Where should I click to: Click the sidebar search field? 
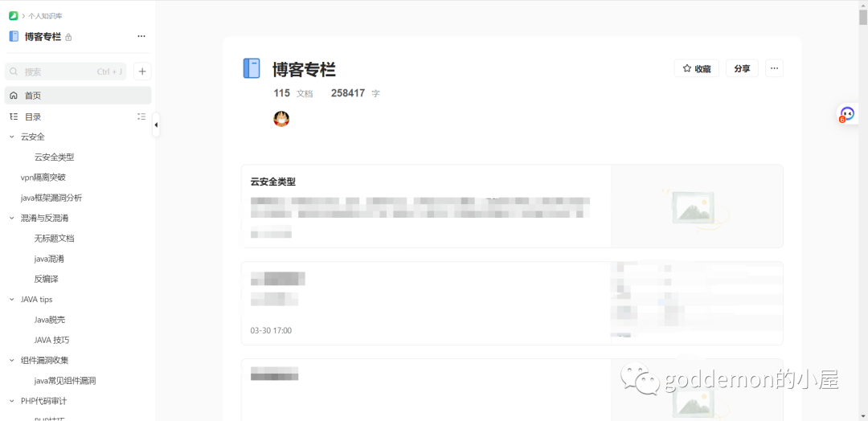[66, 72]
